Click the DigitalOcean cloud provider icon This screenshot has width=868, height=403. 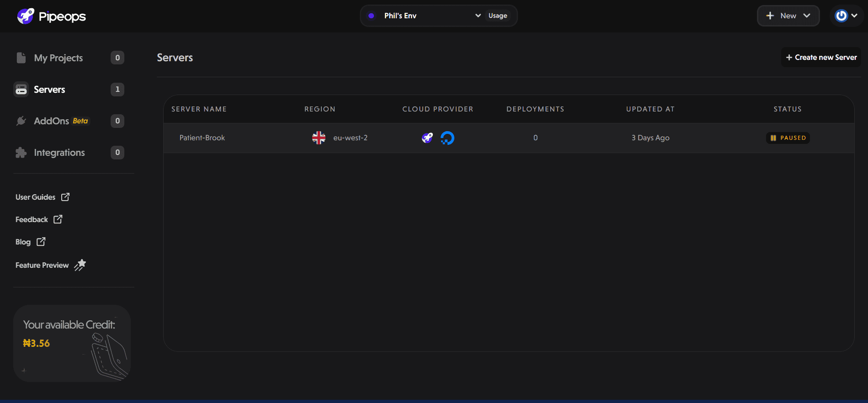click(447, 138)
